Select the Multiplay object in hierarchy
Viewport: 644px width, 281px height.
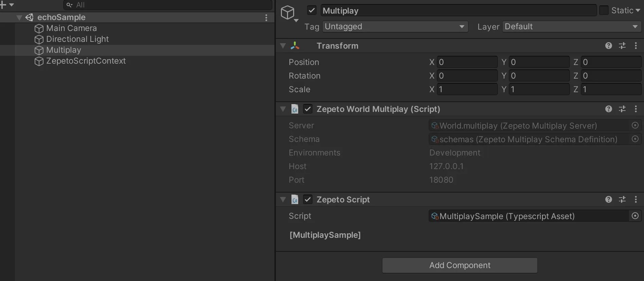[64, 50]
